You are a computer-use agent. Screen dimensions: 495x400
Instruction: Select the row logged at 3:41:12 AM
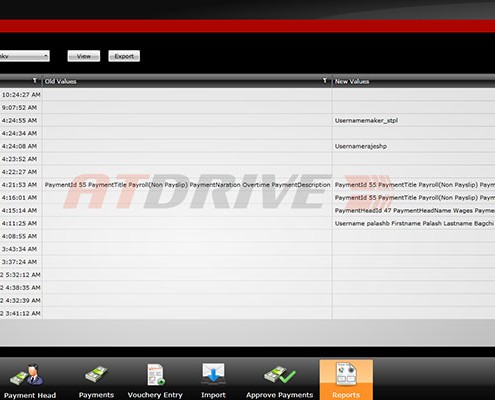click(247, 313)
